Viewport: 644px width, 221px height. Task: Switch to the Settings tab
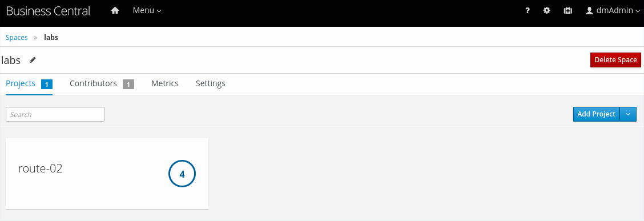tap(210, 83)
